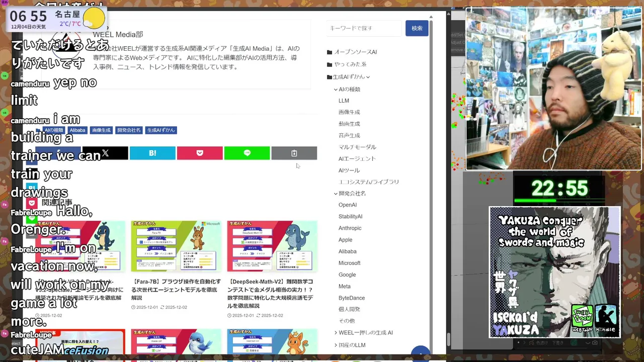The image size is (644, 362).
Task: Select LLM in the sidebar
Action: pos(344,101)
